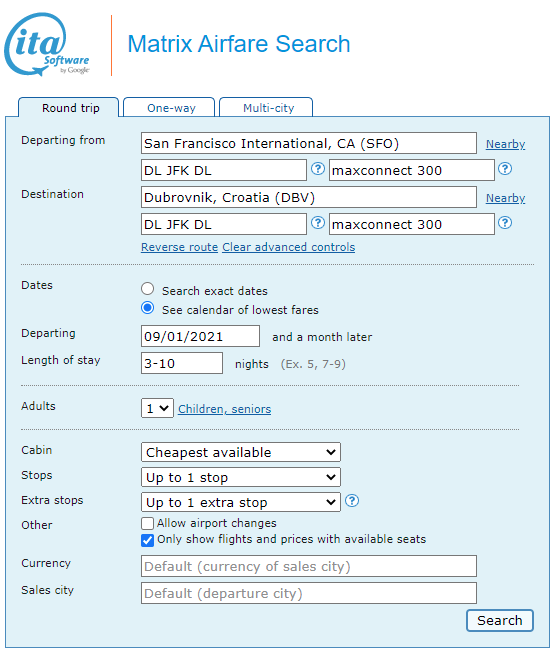Open help icon beside destination routing codes
Viewport: 555px width, 653px height.
tap(318, 223)
